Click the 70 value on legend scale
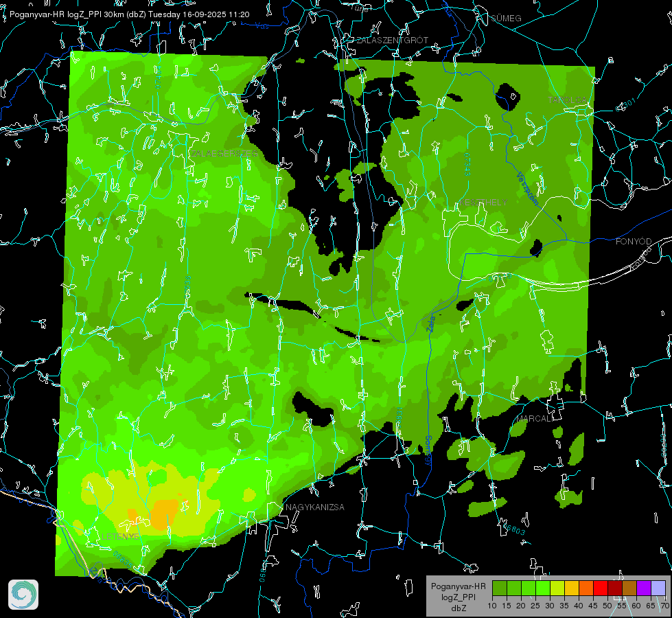This screenshot has height=618, width=672. (x=665, y=606)
